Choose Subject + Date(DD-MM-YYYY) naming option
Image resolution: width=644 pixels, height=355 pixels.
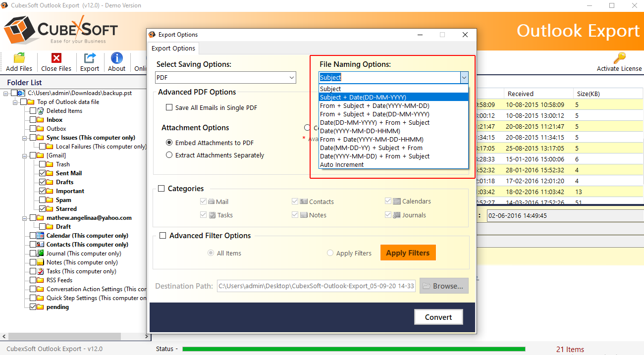click(x=393, y=97)
